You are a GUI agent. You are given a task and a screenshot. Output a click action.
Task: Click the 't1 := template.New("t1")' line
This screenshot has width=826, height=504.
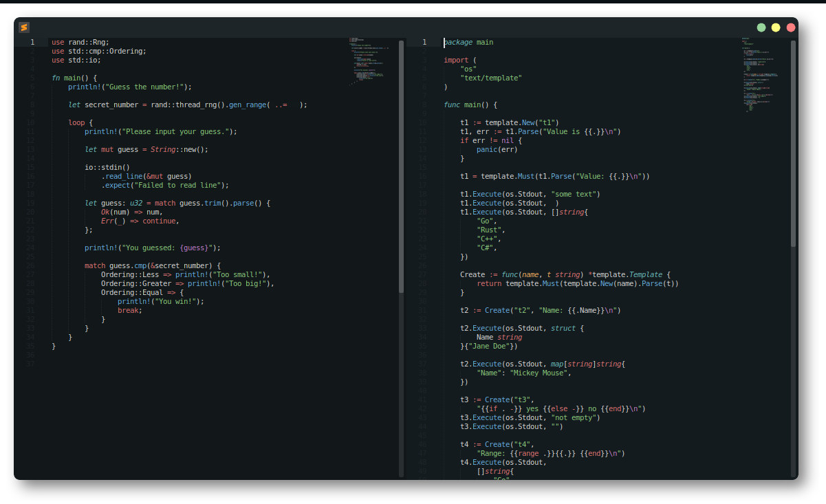[510, 122]
